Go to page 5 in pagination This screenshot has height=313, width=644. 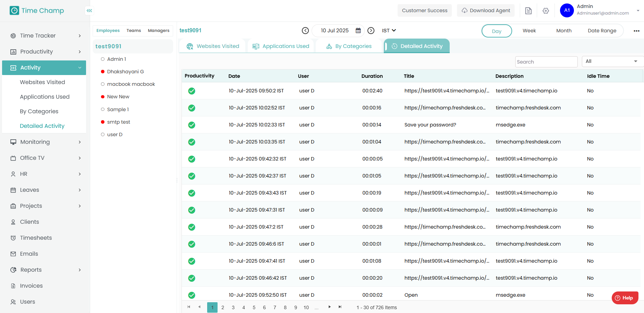click(x=254, y=307)
